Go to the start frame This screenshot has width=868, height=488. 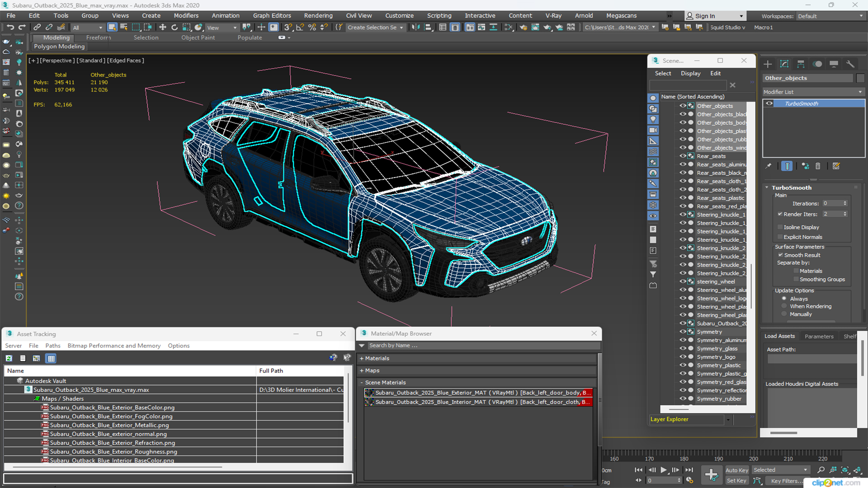tap(638, 470)
